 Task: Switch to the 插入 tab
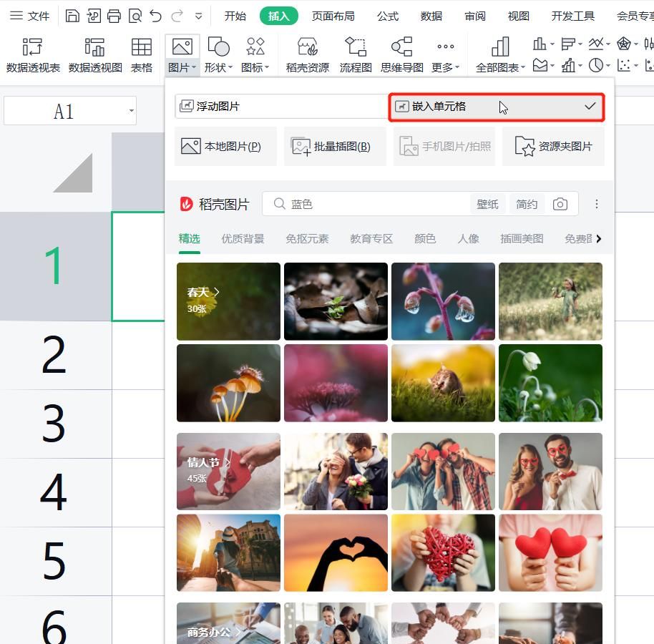point(278,16)
